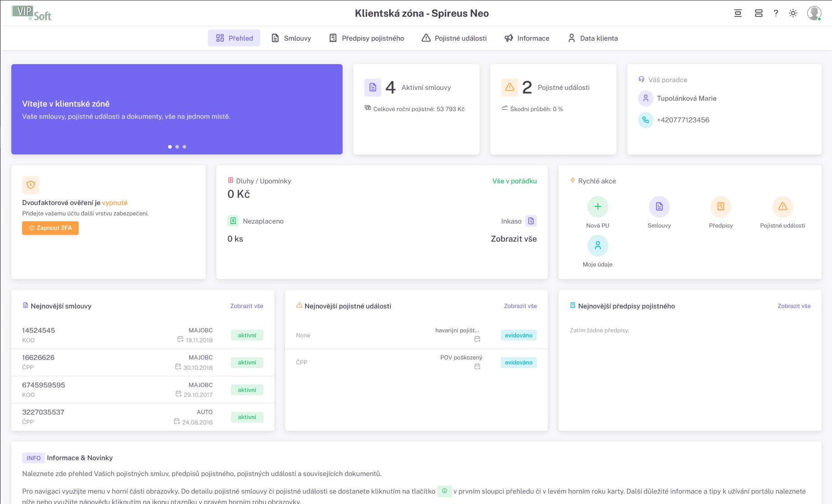Show all in Nejnovější pojistné události
Image resolution: width=832 pixels, height=504 pixels.
click(521, 306)
